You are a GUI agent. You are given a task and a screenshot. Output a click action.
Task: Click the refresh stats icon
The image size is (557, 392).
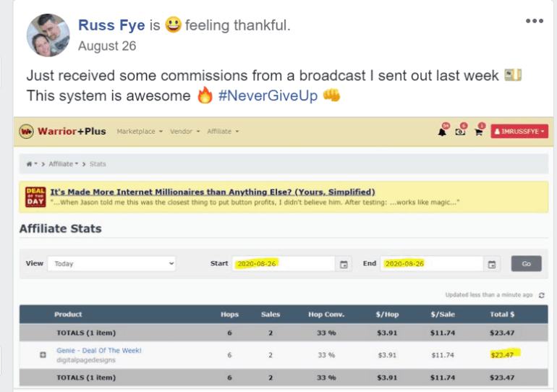[541, 295]
